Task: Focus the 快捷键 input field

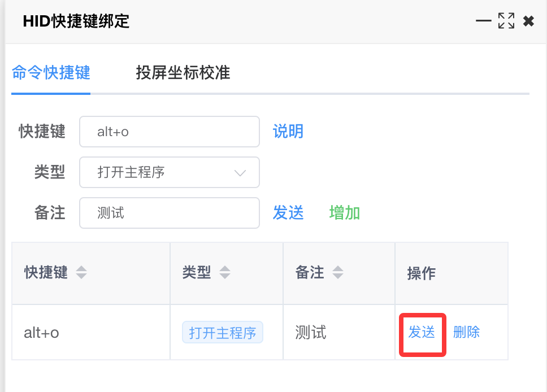Action: (170, 132)
